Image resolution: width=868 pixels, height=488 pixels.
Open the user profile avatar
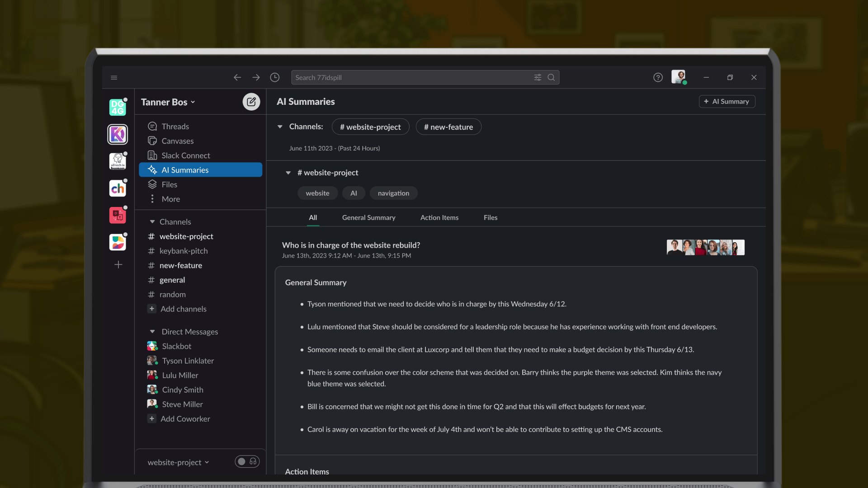pos(679,77)
